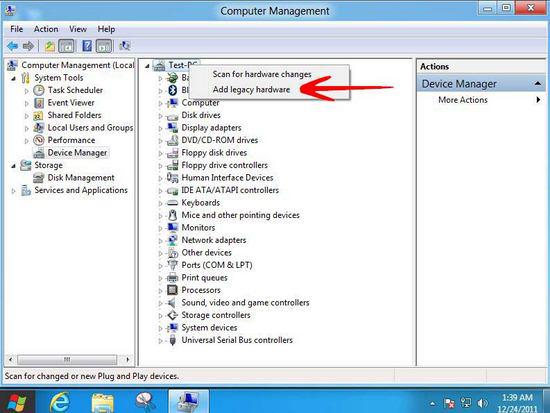The width and height of the screenshot is (550, 413).
Task: Click the Forward arrow toolbar icon
Action: point(28,46)
